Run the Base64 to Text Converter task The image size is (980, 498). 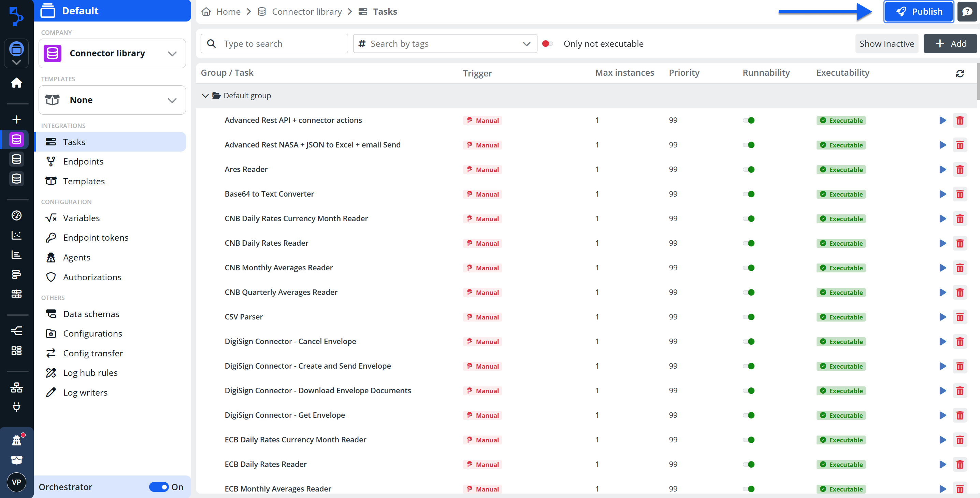click(942, 194)
